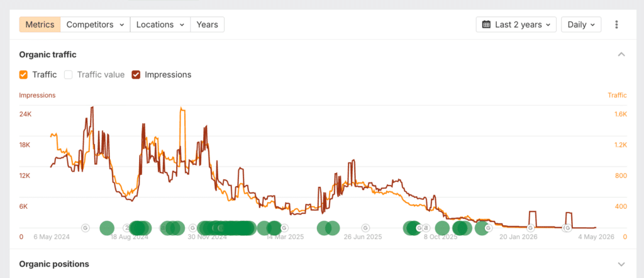This screenshot has height=278, width=644.
Task: Click the 26 Jun 2025 date label
Action: pyautogui.click(x=363, y=237)
